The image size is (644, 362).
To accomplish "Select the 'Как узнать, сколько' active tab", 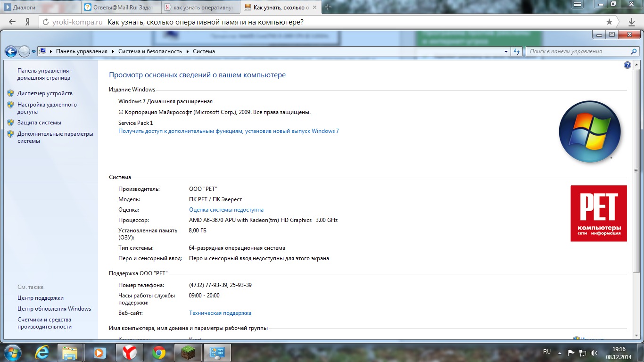I will click(281, 7).
